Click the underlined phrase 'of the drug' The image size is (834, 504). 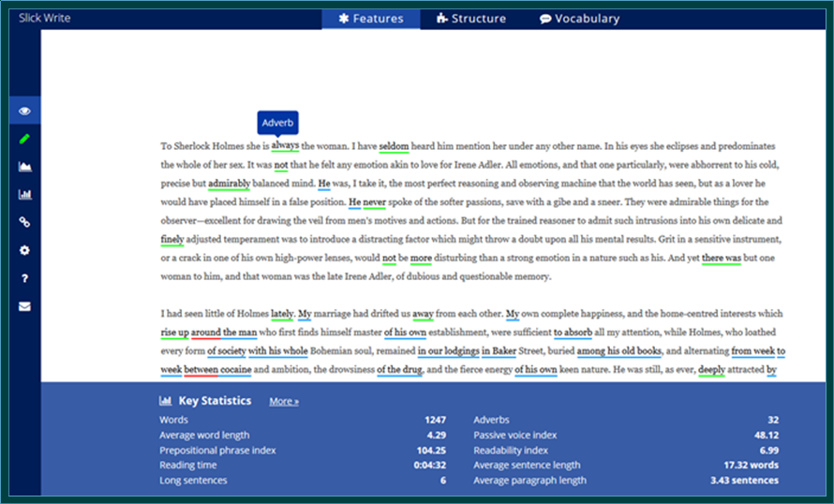(400, 369)
